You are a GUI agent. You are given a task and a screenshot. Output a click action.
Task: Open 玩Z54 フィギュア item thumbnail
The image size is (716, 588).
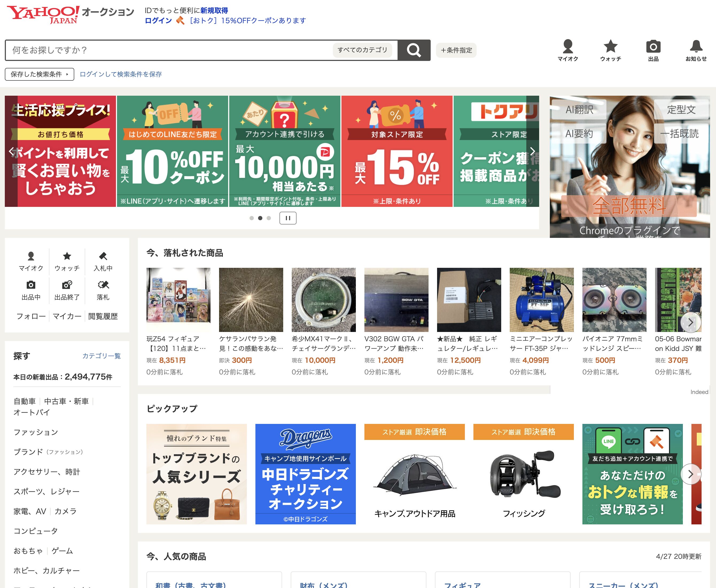[x=178, y=300]
